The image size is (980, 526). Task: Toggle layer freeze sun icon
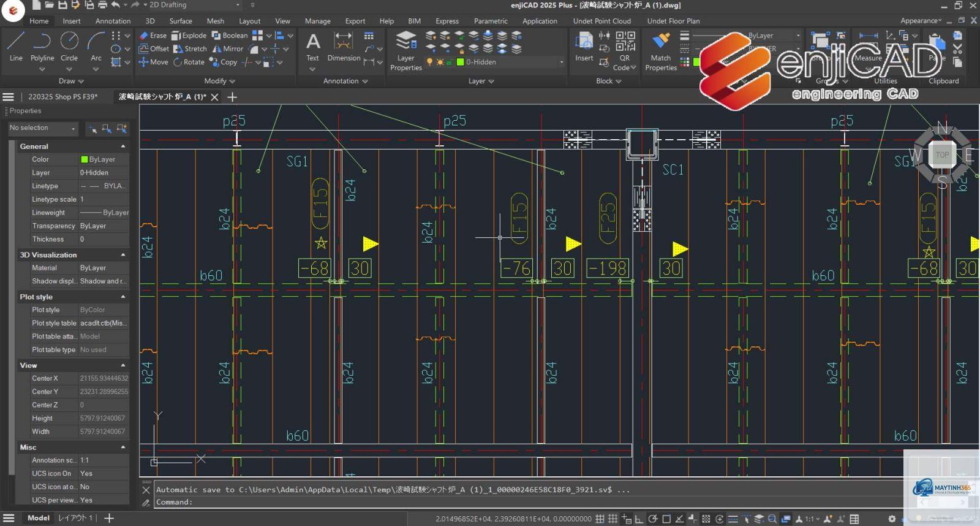coord(440,62)
